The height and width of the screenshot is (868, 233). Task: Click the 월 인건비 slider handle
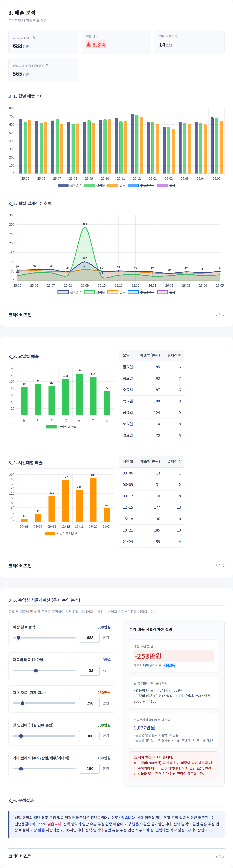coord(21,736)
